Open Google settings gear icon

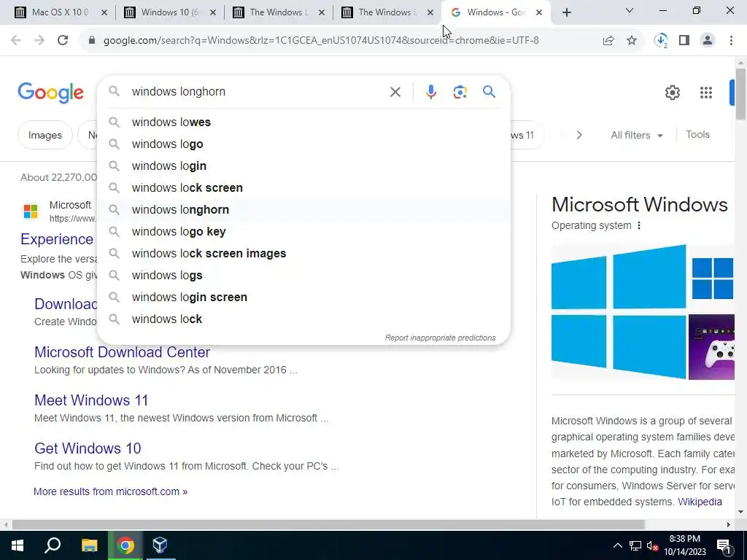tap(672, 93)
